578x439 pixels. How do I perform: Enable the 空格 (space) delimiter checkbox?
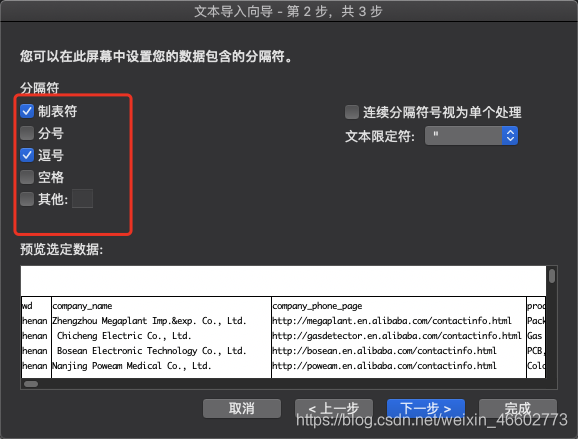click(27, 177)
